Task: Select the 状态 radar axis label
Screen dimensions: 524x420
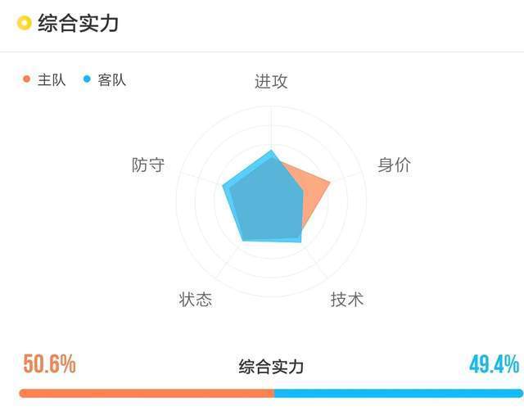Action: (x=196, y=299)
